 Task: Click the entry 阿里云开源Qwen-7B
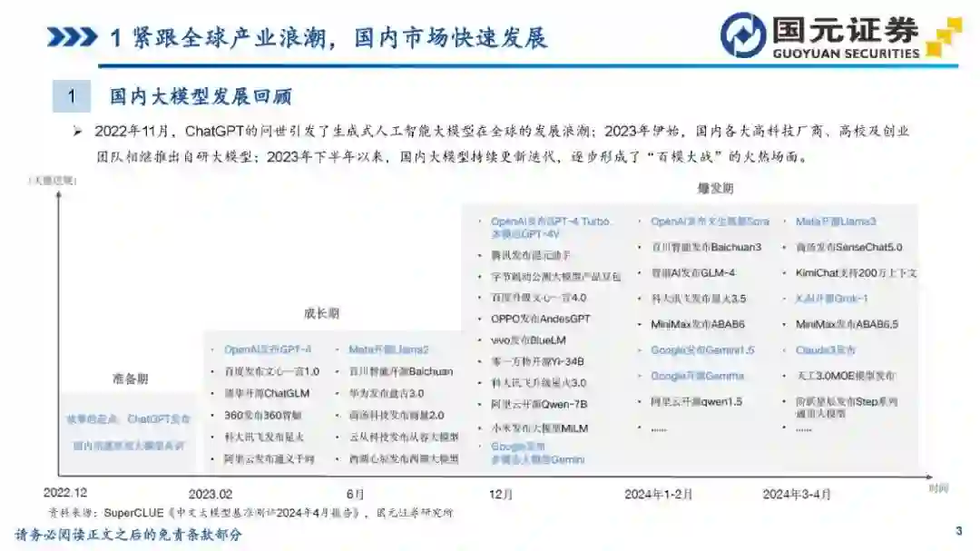[x=539, y=405]
